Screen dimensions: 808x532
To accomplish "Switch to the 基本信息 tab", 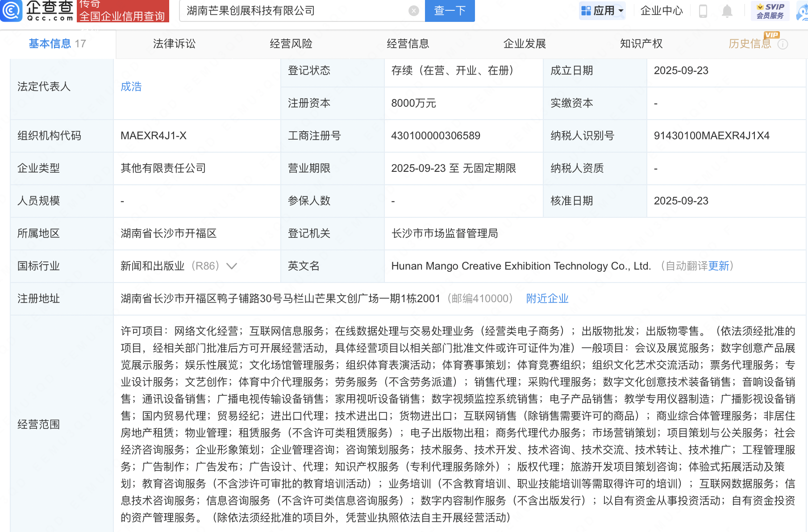I will point(57,44).
